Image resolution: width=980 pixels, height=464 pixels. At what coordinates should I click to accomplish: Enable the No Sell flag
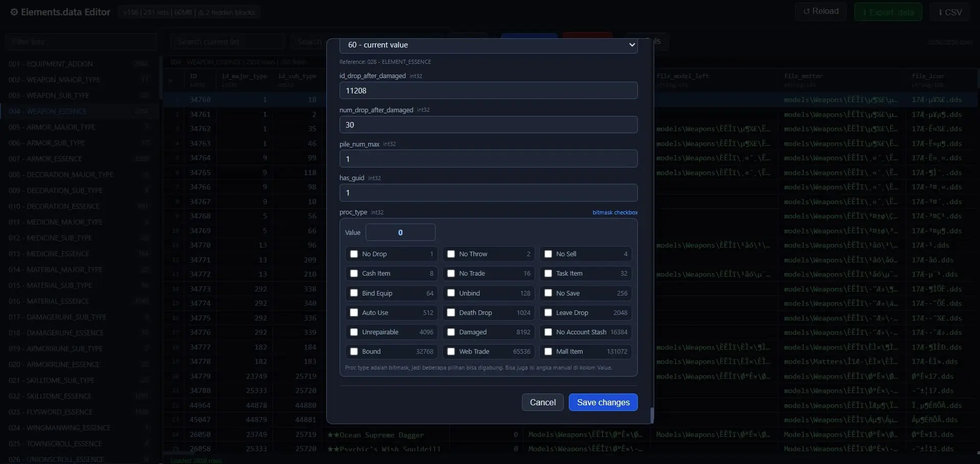pos(548,254)
